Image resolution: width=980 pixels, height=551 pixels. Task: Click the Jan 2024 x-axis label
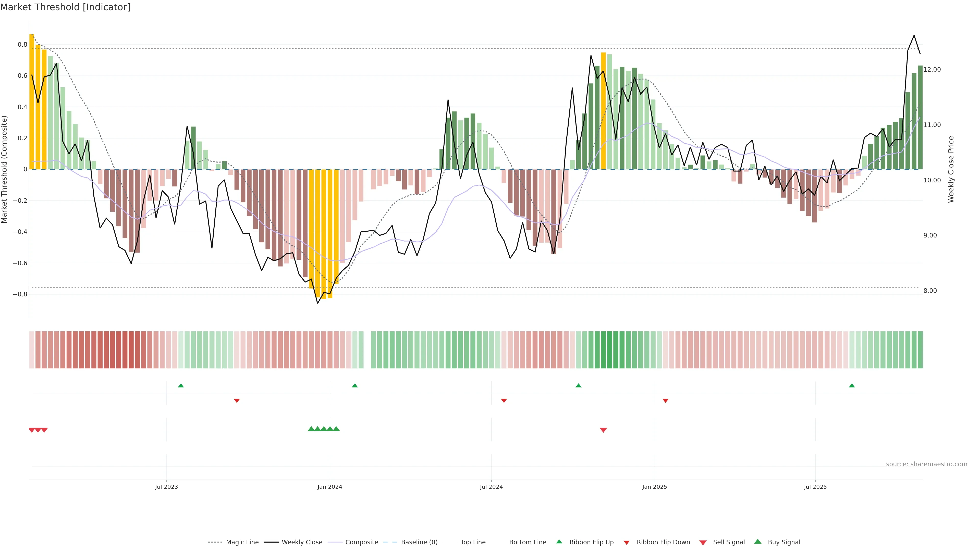(330, 487)
